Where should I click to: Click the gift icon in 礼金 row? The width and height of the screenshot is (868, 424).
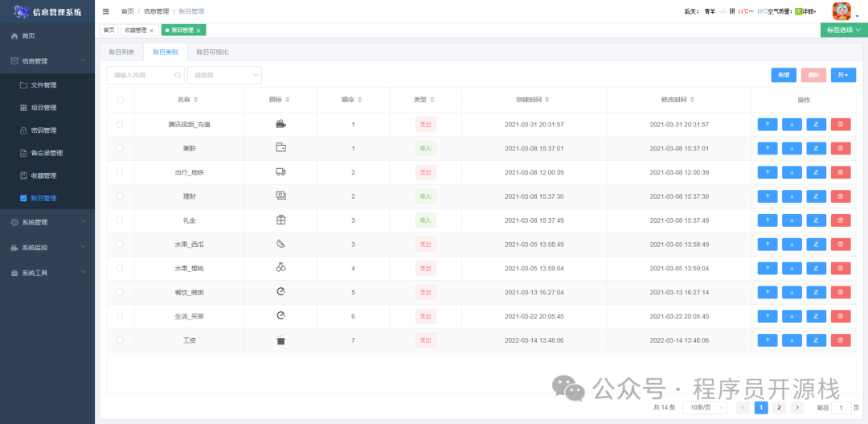pyautogui.click(x=280, y=220)
